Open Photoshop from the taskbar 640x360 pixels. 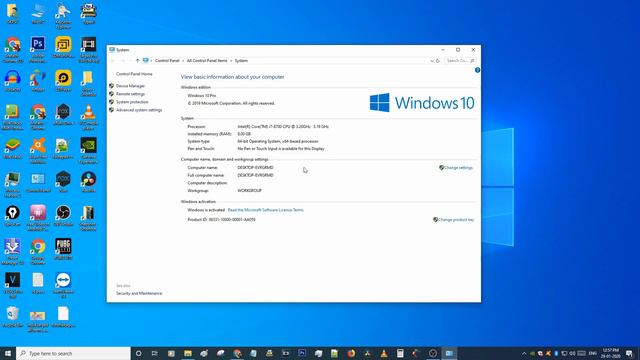point(302,353)
